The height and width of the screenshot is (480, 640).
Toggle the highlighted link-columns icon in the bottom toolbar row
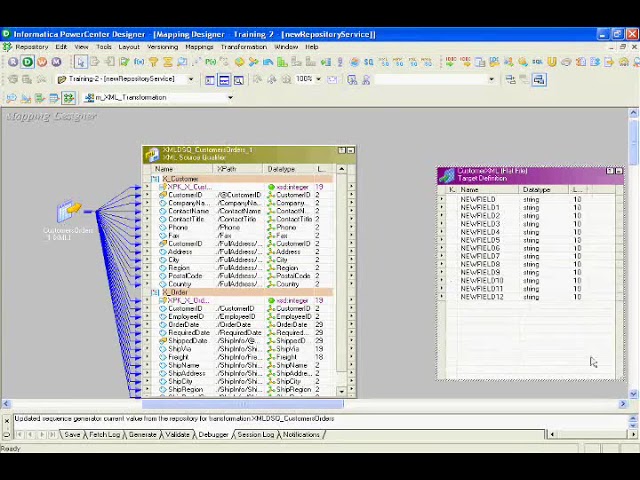tap(69, 98)
